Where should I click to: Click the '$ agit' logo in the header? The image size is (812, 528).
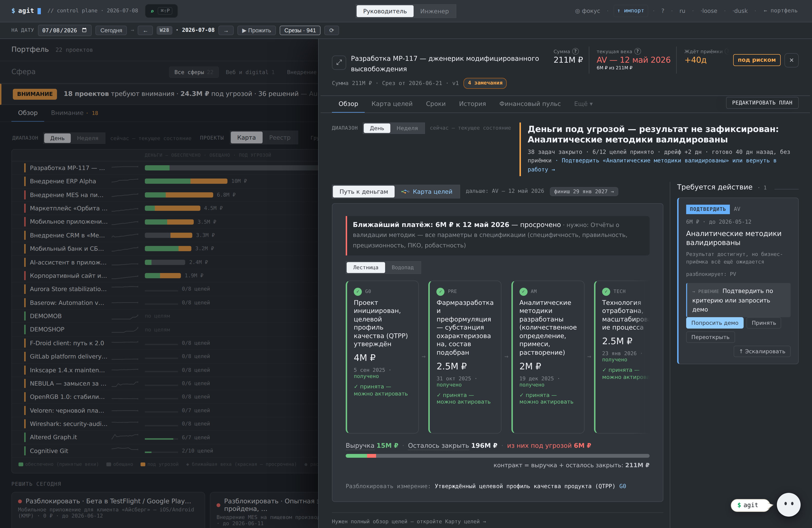click(26, 11)
